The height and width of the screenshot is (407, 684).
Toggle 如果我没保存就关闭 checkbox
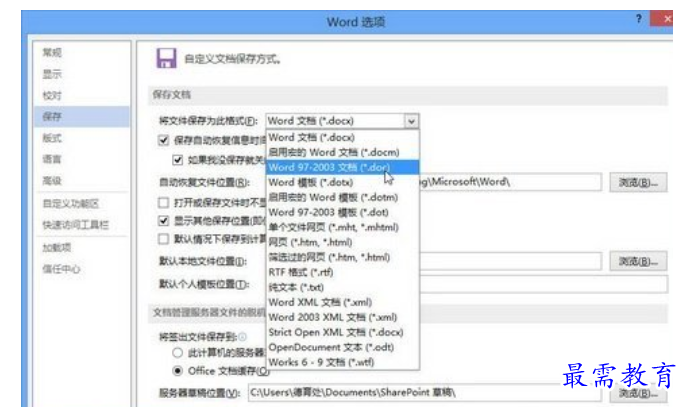pyautogui.click(x=177, y=160)
